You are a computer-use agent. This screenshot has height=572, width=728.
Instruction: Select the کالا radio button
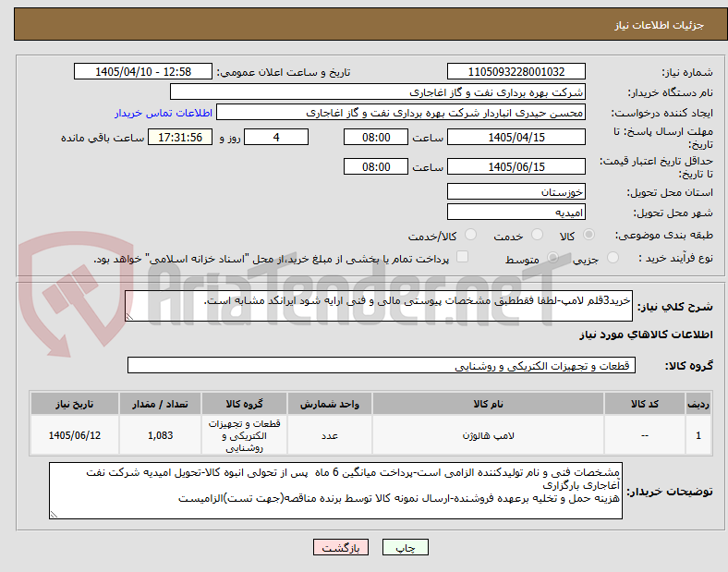click(x=588, y=235)
